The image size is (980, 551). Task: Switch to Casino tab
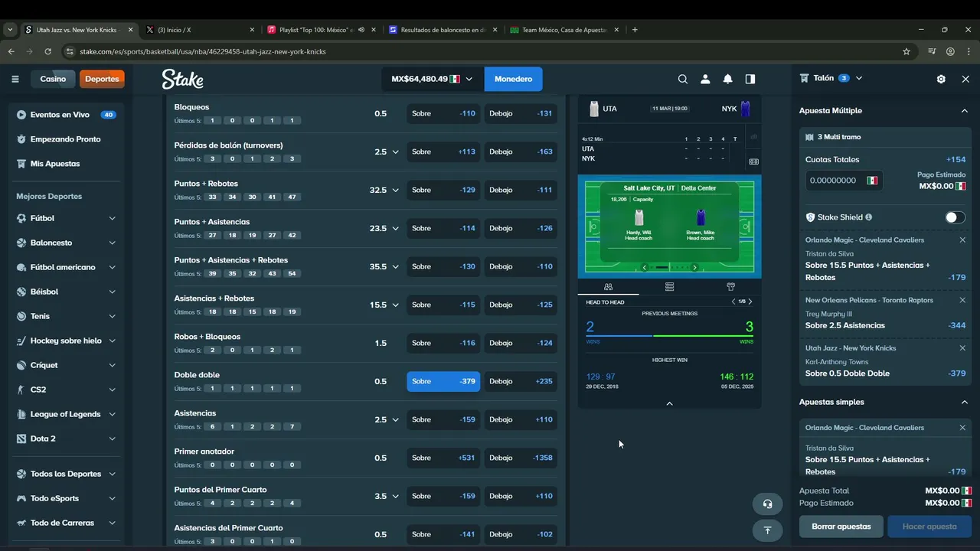(x=53, y=79)
